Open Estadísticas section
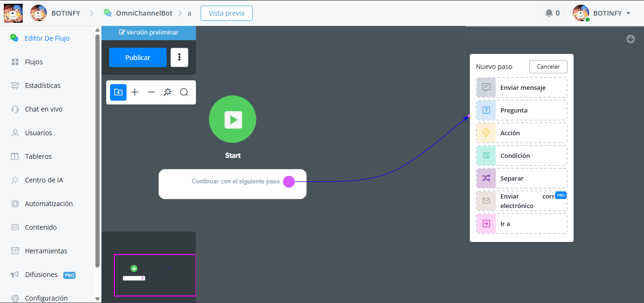 click(43, 86)
